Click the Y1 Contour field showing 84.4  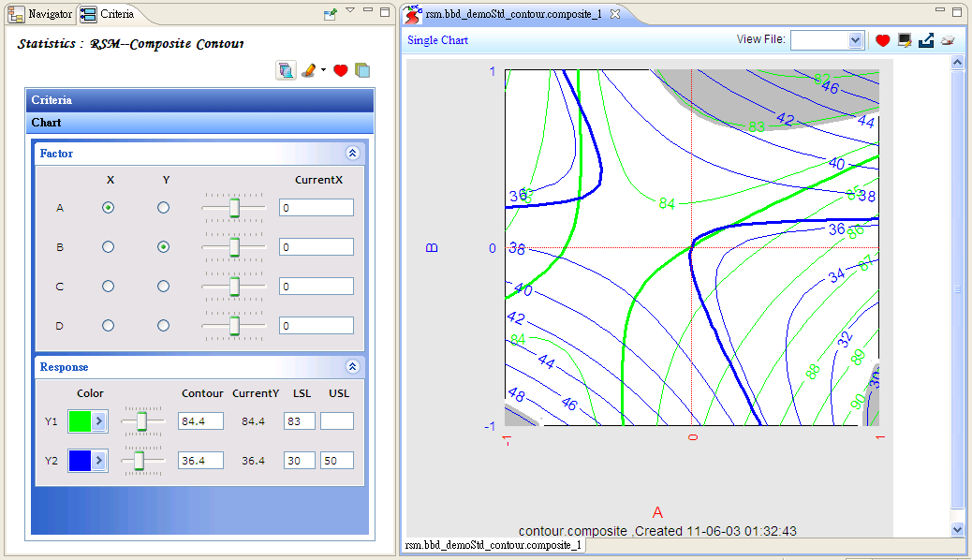(x=200, y=421)
